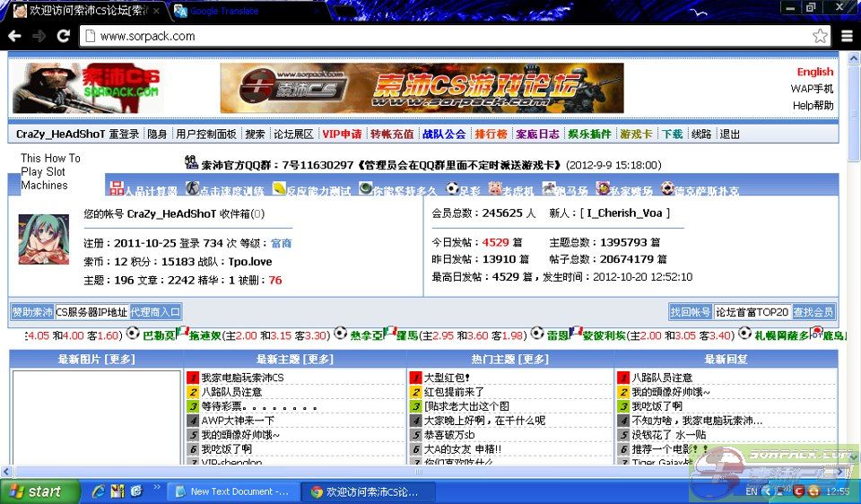Open the hot thread 恭喜破万sb
Image resolution: width=861 pixels, height=504 pixels.
[449, 435]
